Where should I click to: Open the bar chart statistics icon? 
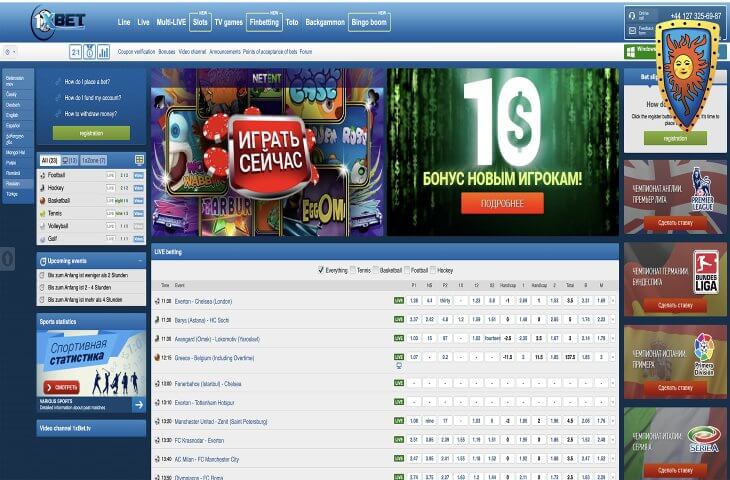[x=104, y=52]
